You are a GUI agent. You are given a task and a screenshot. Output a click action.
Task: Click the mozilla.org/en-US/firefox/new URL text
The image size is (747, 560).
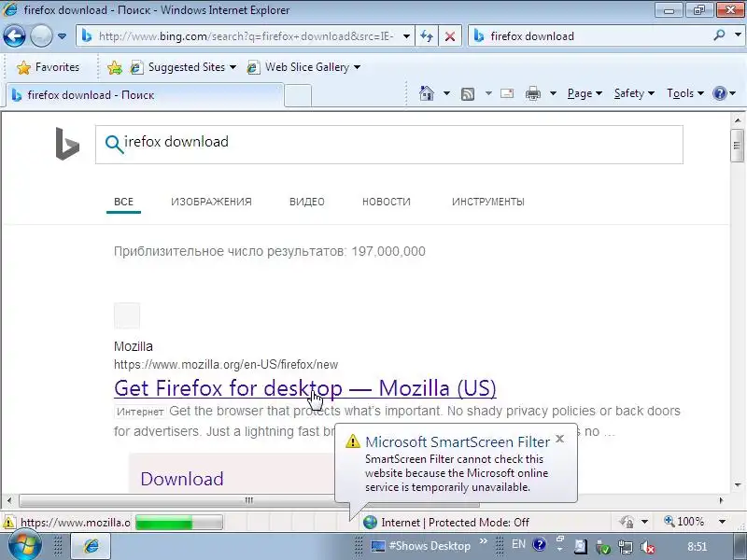tap(226, 365)
